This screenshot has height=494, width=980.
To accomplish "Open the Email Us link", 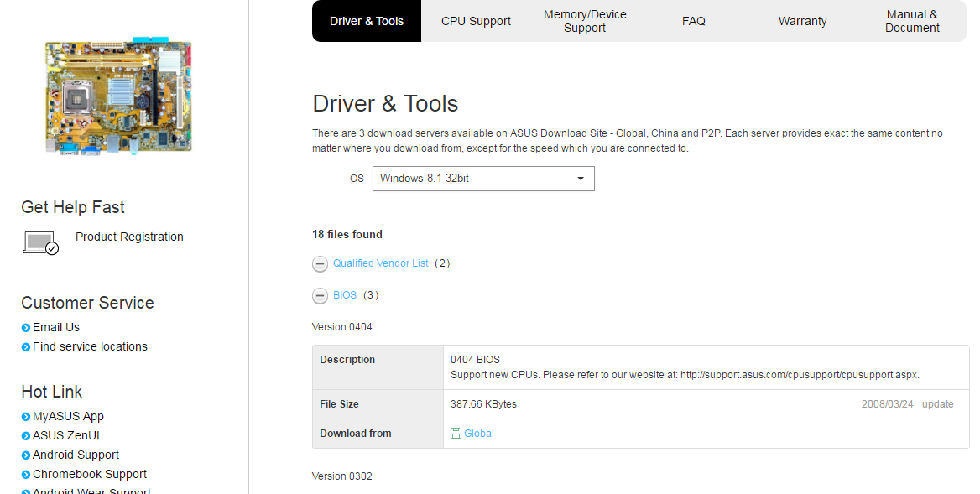I will click(x=56, y=327).
